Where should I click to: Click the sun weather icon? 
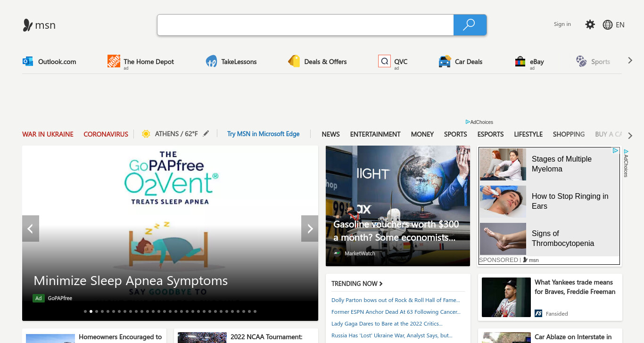(146, 134)
